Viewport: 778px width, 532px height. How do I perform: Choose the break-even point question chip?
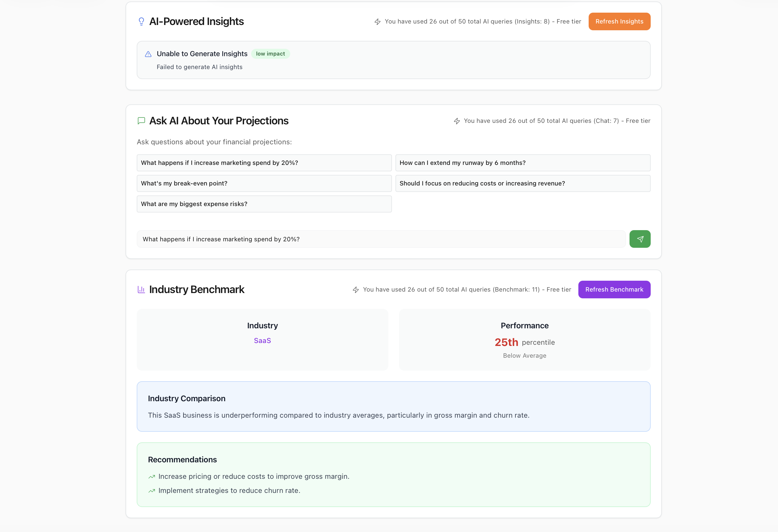click(264, 183)
